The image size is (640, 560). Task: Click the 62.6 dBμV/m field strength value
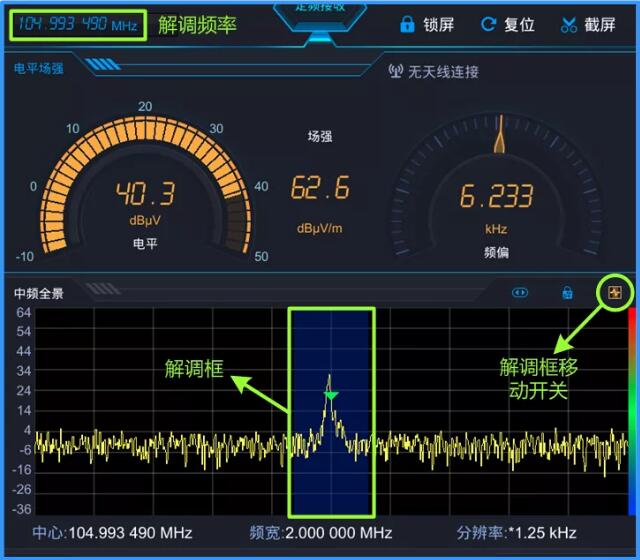(x=320, y=187)
